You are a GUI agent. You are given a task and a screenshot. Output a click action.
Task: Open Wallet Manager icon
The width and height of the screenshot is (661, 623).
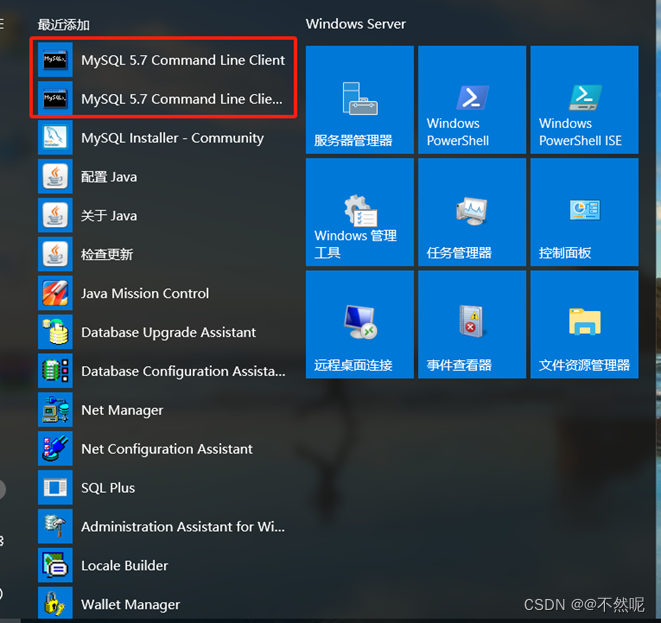pyautogui.click(x=55, y=604)
